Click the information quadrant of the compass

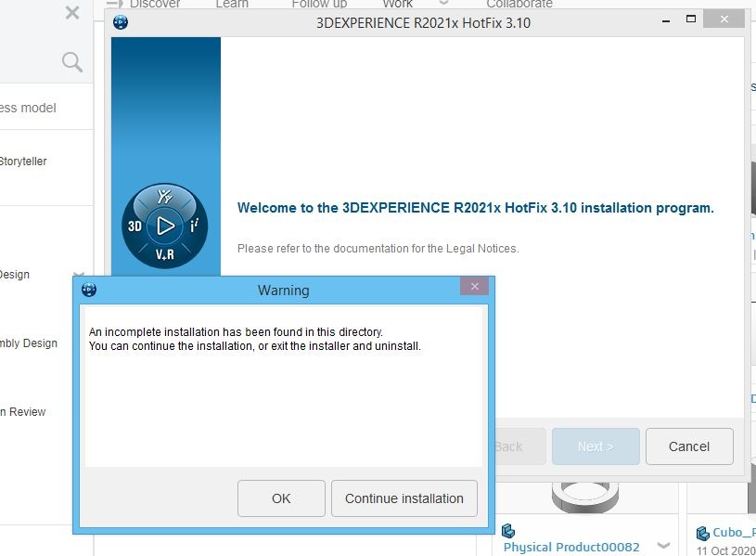pyautogui.click(x=194, y=226)
